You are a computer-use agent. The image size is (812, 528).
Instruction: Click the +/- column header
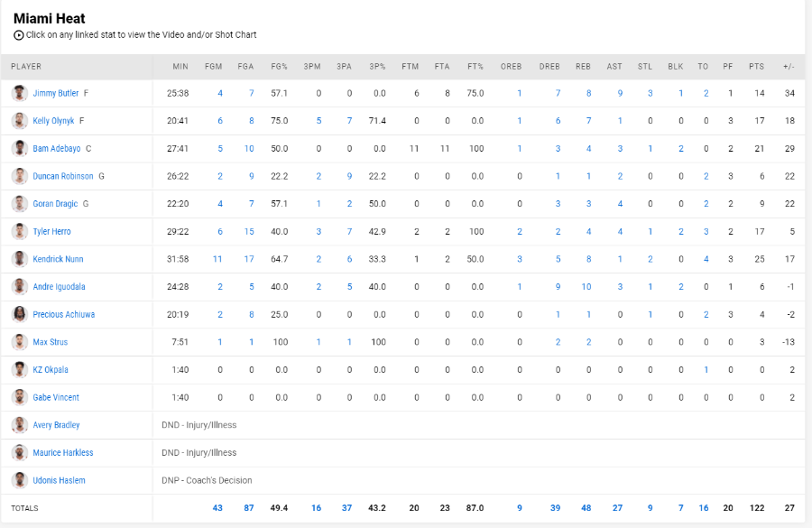(x=789, y=66)
